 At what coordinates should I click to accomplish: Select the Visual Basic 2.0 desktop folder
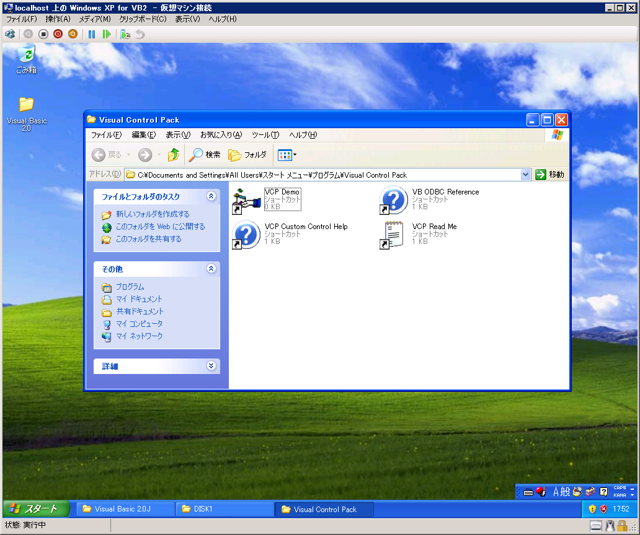26,114
